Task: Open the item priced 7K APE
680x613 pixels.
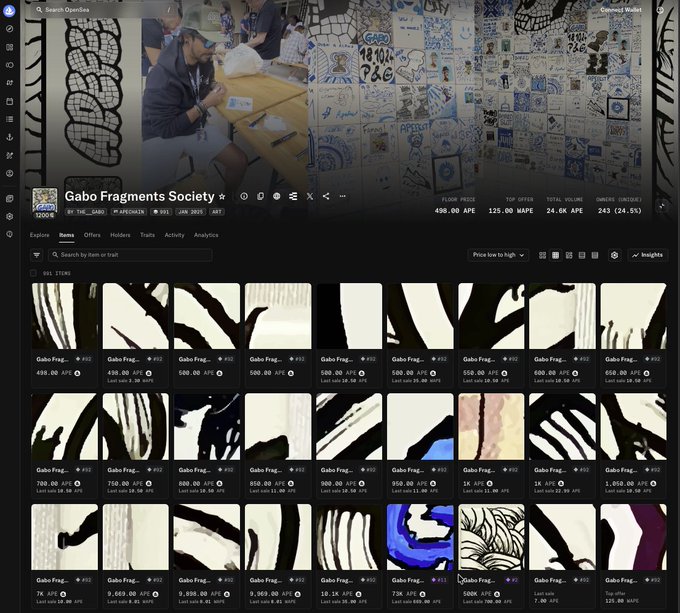Action: (65, 555)
